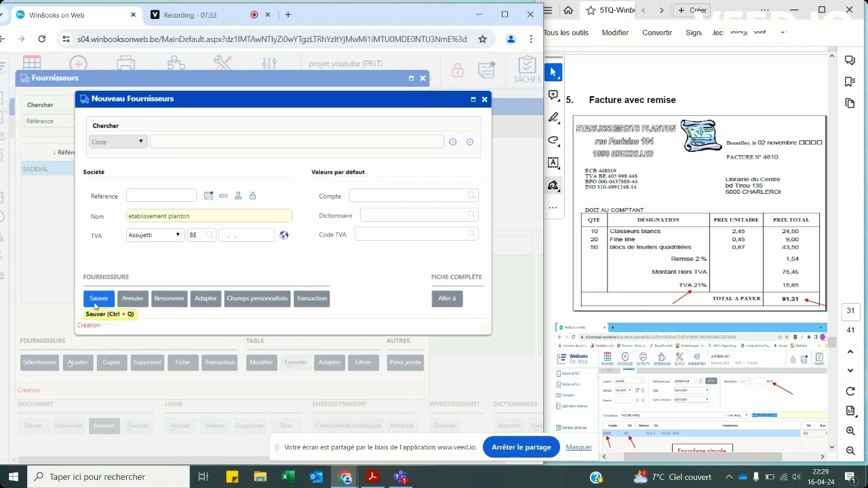Open the Chrome profile icon

click(512, 39)
